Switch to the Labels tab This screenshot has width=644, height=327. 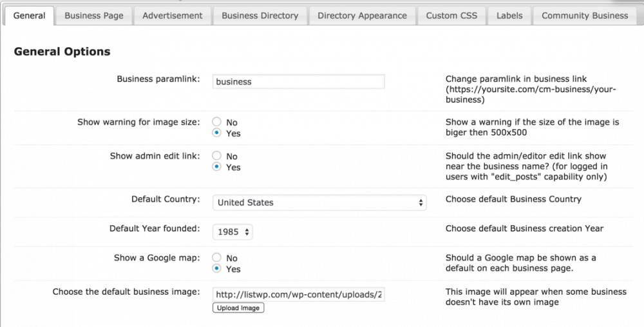(x=509, y=15)
